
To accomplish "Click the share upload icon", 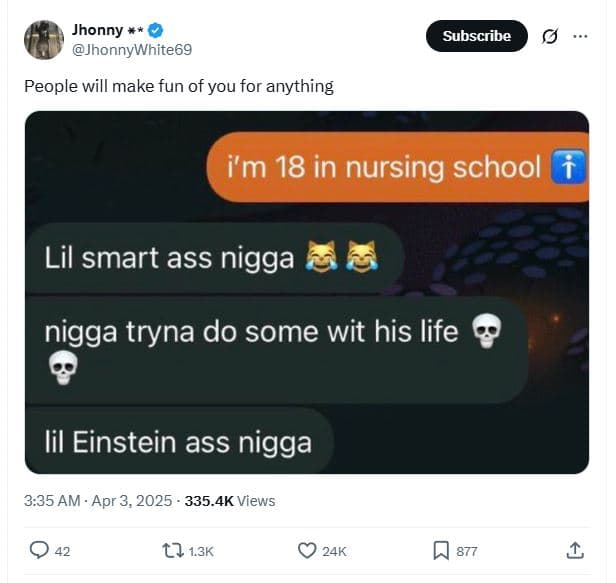I will [x=575, y=550].
